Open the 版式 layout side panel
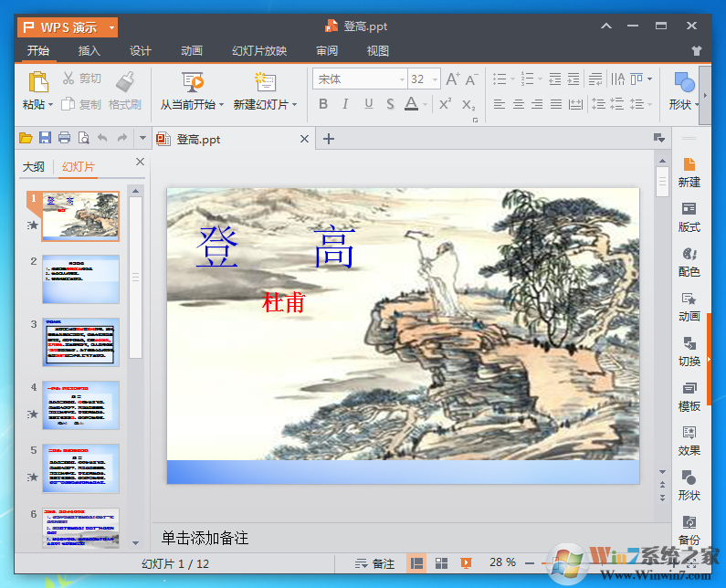The width and height of the screenshot is (726, 588). pos(689,215)
